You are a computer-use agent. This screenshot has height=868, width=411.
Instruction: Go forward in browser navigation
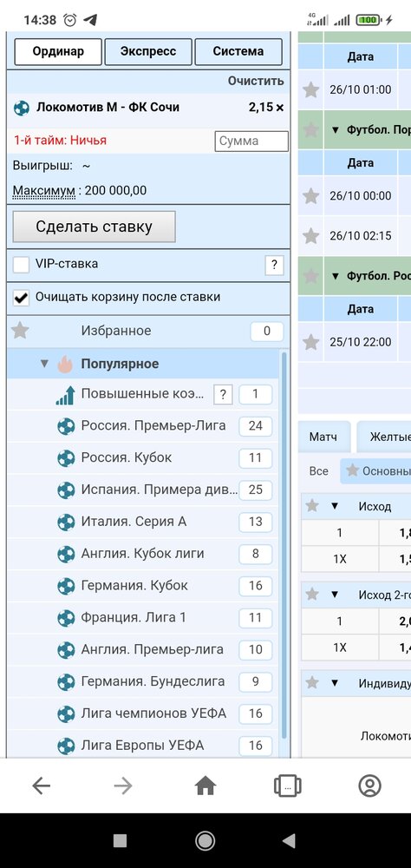pyautogui.click(x=123, y=786)
